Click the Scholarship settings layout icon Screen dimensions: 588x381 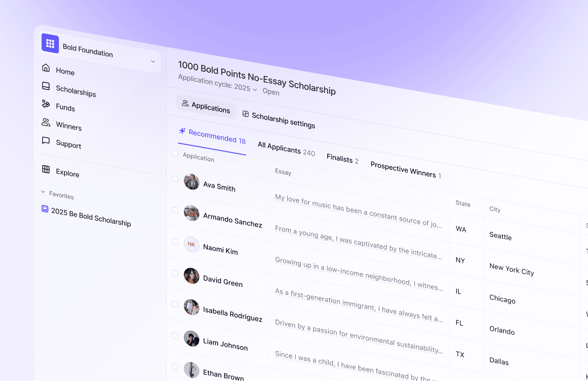click(246, 114)
